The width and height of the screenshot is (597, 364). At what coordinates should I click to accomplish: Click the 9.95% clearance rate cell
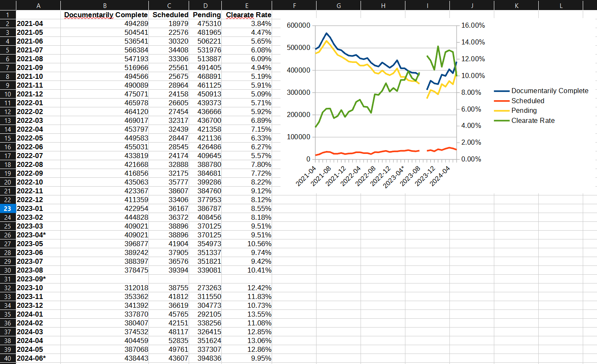pyautogui.click(x=247, y=358)
